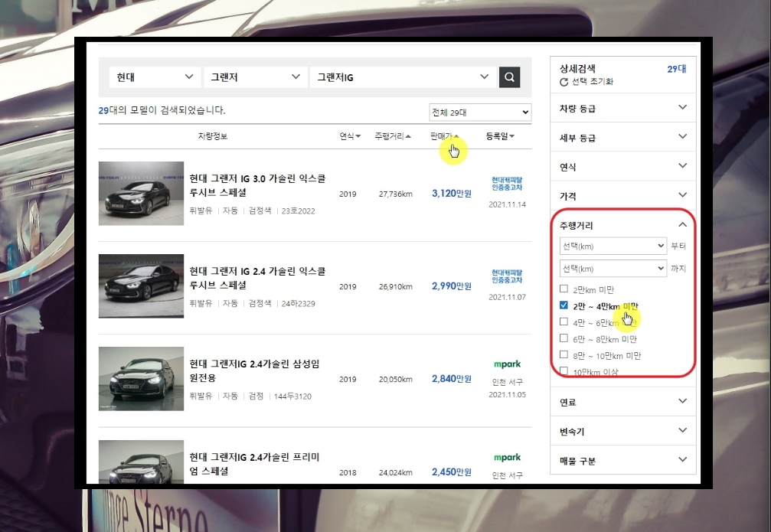
Task: Click the registration date 2021.11.05
Action: [507, 394]
